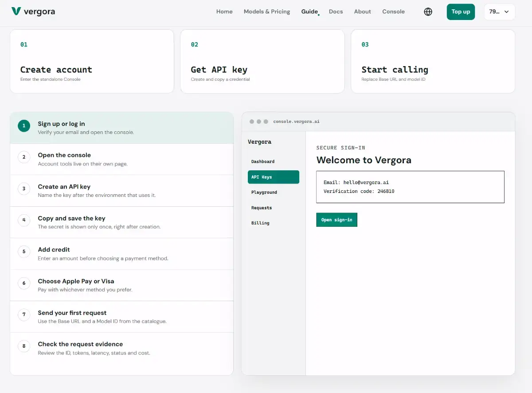Select step 2 Open the console
The height and width of the screenshot is (393, 532).
(121, 159)
